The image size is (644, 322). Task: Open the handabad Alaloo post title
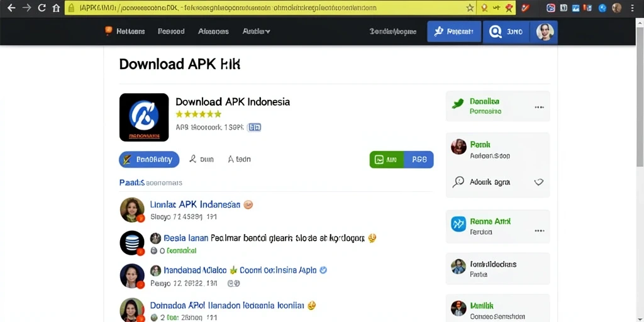click(x=195, y=270)
